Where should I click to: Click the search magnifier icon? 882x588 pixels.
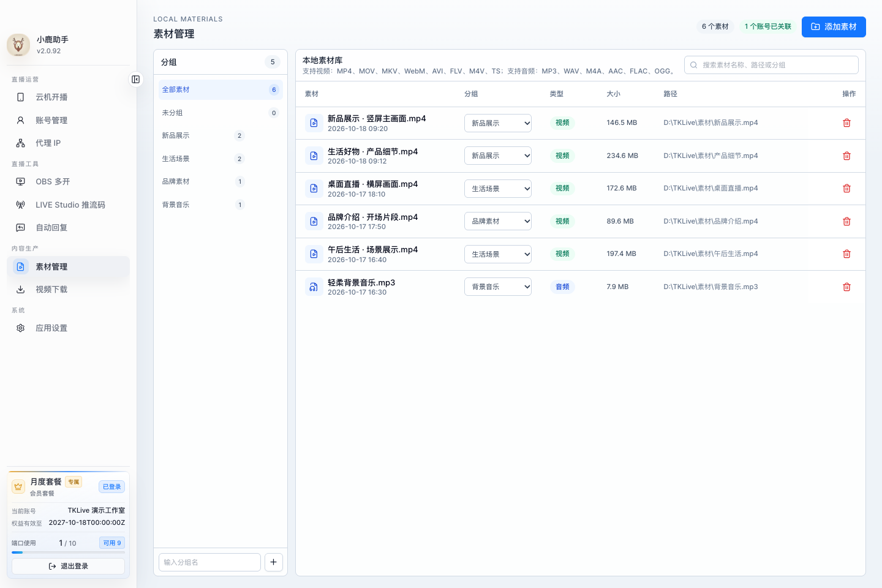pyautogui.click(x=694, y=65)
